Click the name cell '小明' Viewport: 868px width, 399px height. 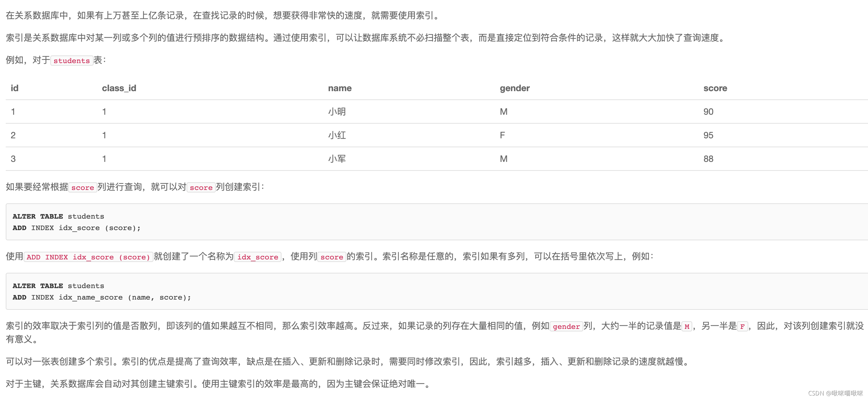(337, 112)
